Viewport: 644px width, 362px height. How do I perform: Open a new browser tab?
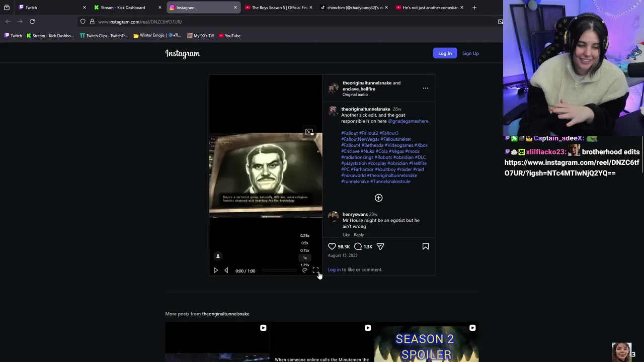click(474, 8)
